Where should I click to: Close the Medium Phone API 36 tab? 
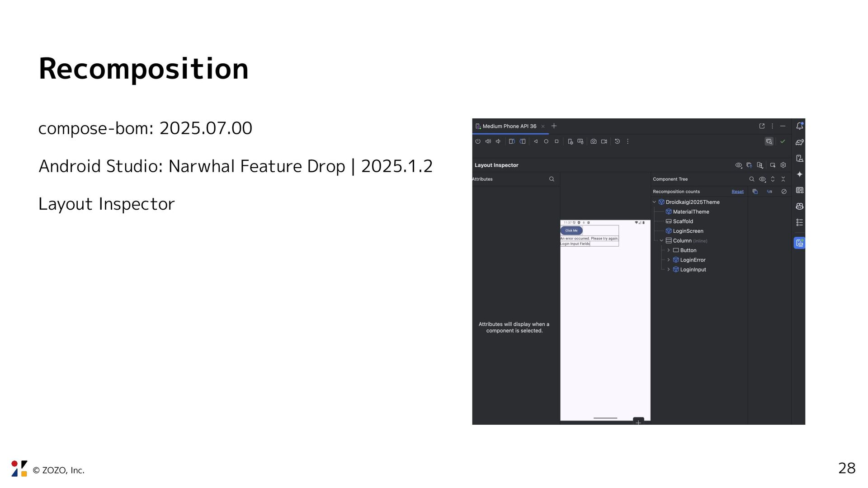[543, 127]
